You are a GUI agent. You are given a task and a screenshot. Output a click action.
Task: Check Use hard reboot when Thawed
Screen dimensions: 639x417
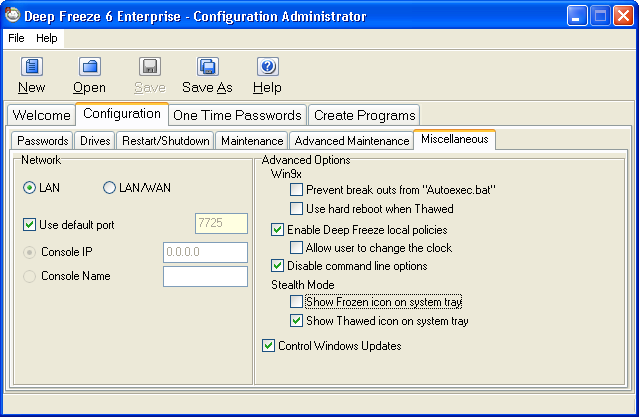[296, 209]
